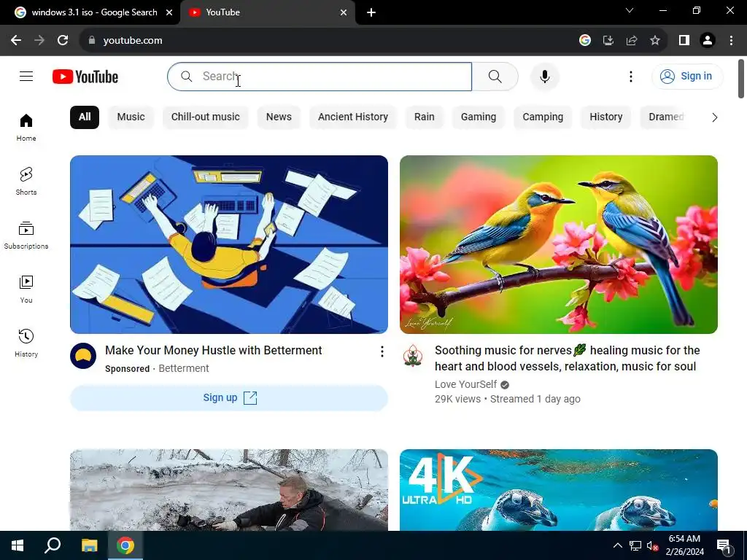
Task: Open a new browser tab
Action: [x=371, y=12]
